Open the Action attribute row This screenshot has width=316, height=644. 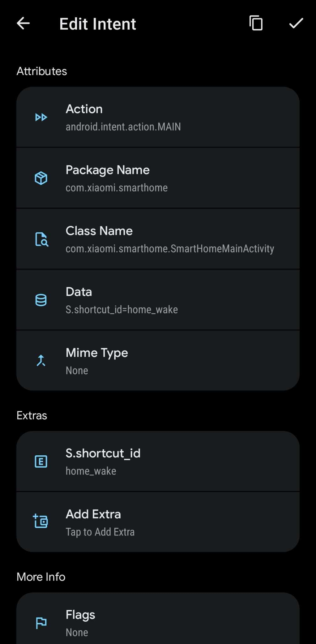[x=158, y=117]
